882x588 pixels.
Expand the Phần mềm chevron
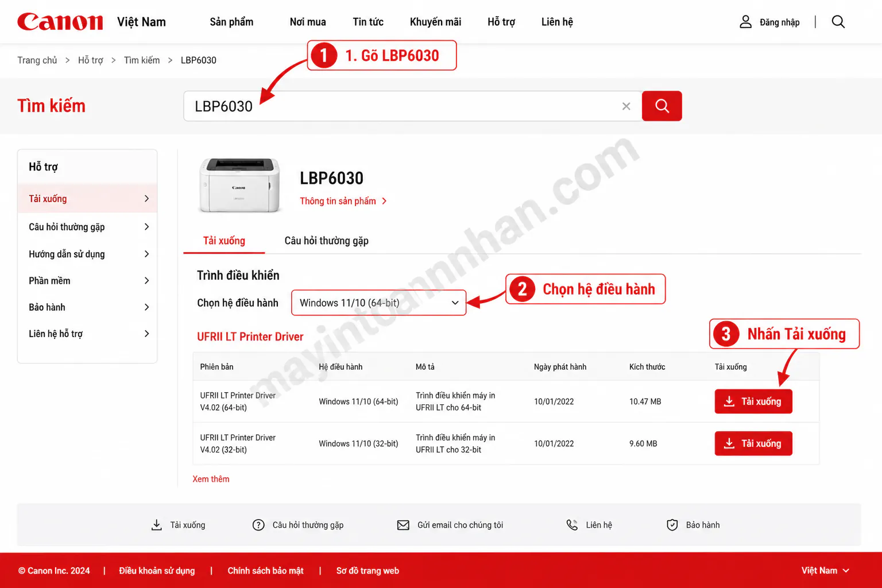pyautogui.click(x=146, y=281)
